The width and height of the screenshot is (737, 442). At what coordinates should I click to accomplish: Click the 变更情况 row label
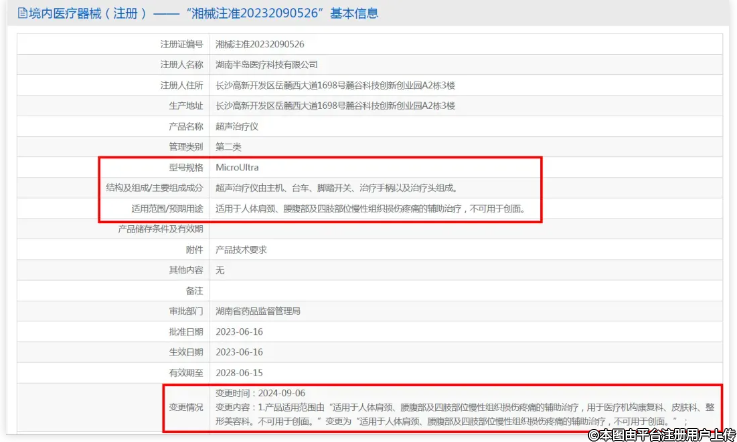click(186, 407)
